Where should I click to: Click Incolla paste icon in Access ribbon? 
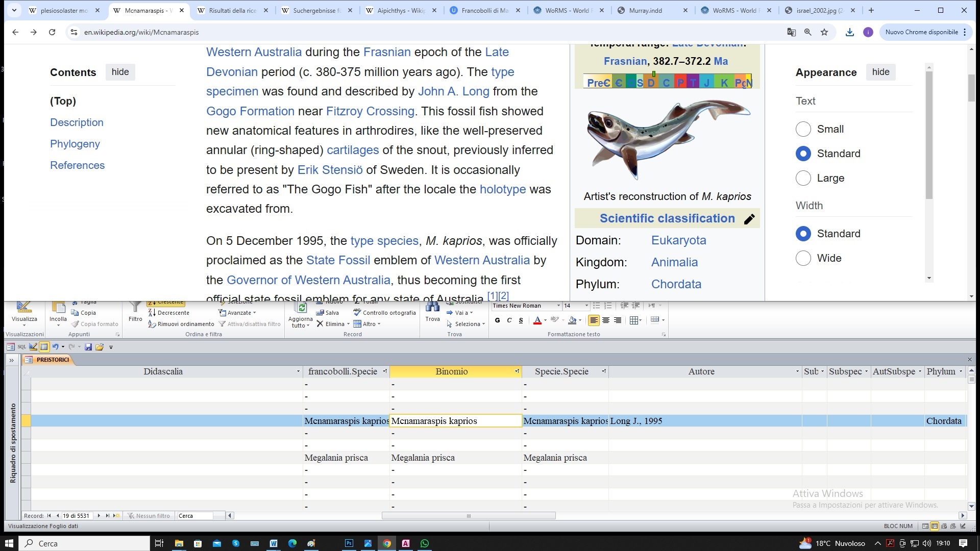[x=58, y=308]
